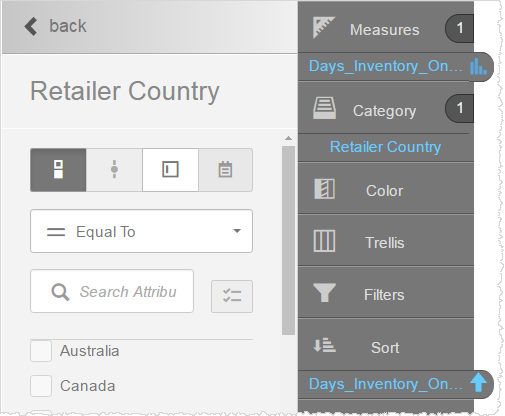Expand the Category section
Viewport: 505px width, 416px height.
386,110
